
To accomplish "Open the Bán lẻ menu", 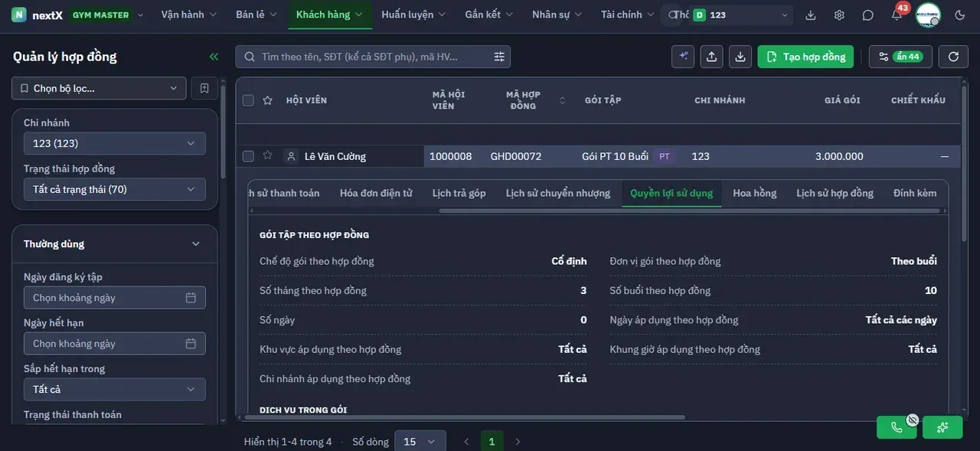I will coord(255,15).
